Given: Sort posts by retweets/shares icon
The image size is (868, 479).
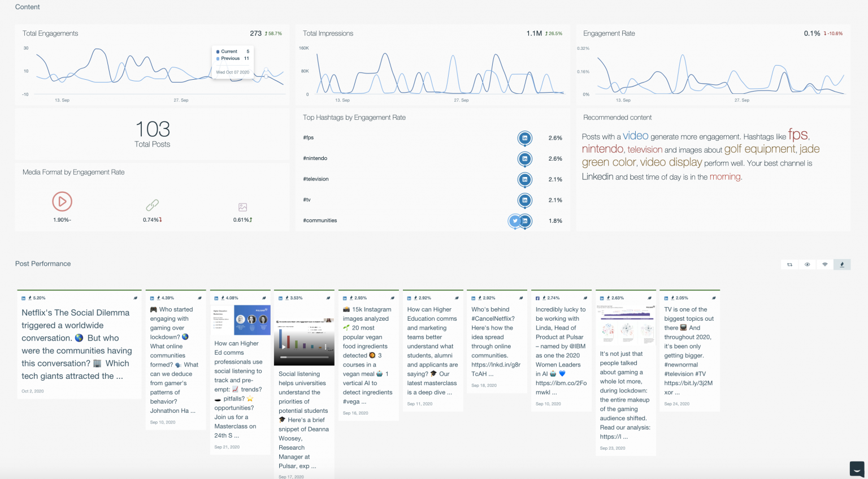Looking at the screenshot, I should click(x=789, y=265).
